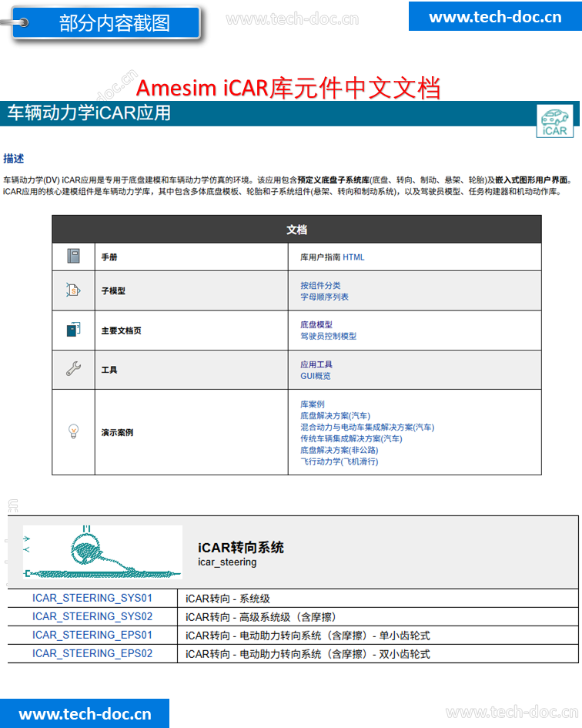Open the ICAR_STEERING_EPS01 submodel link
The width and height of the screenshot is (582, 728).
coord(92,635)
